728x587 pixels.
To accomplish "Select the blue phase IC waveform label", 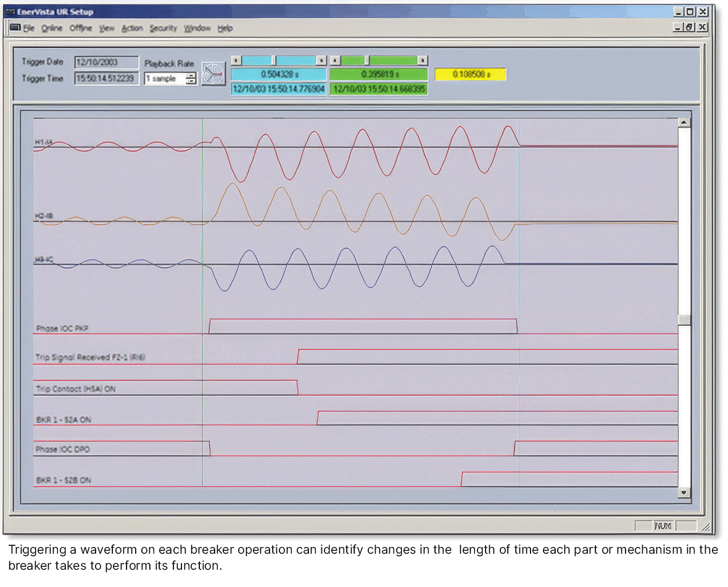I will click(x=44, y=260).
